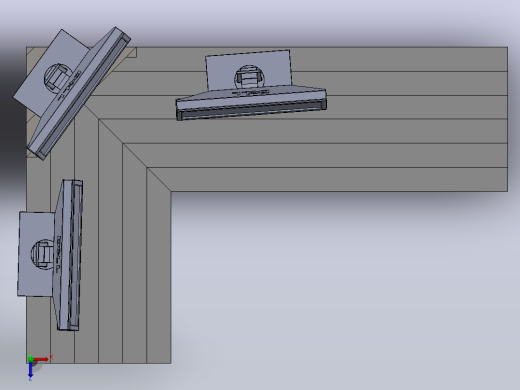Screen dimensions: 520x390
Task: Click the green Y axis origin of the triad
Action: pyautogui.click(x=30, y=359)
